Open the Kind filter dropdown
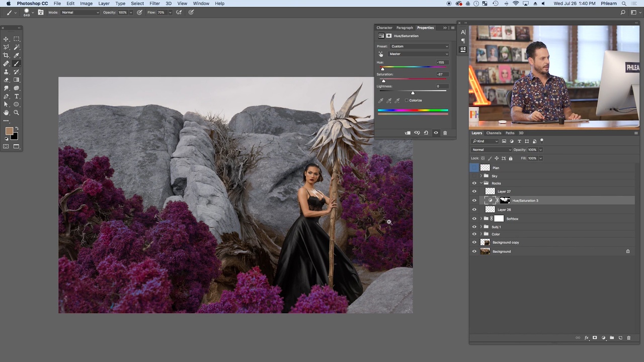644x362 pixels. tap(485, 141)
